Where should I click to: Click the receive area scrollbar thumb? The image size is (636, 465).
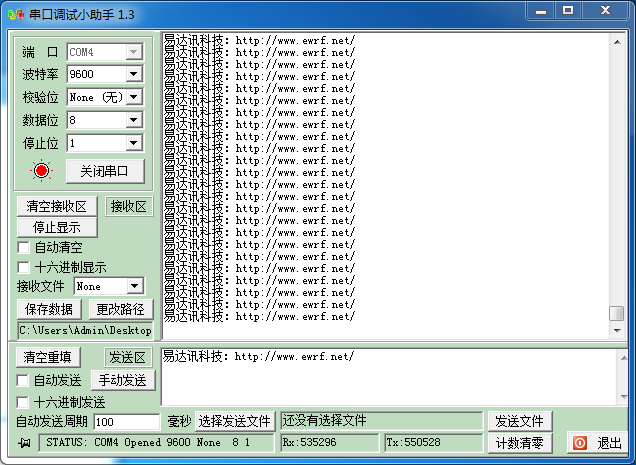[617, 313]
